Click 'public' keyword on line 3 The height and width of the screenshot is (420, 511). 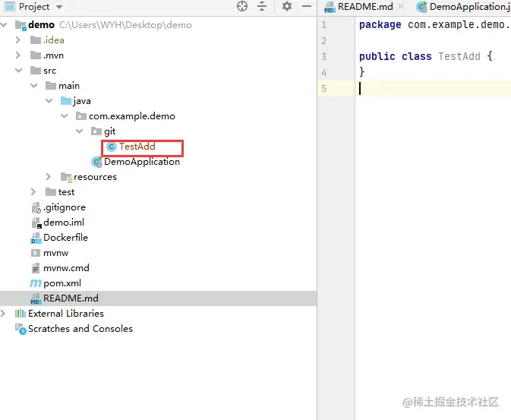coord(377,57)
